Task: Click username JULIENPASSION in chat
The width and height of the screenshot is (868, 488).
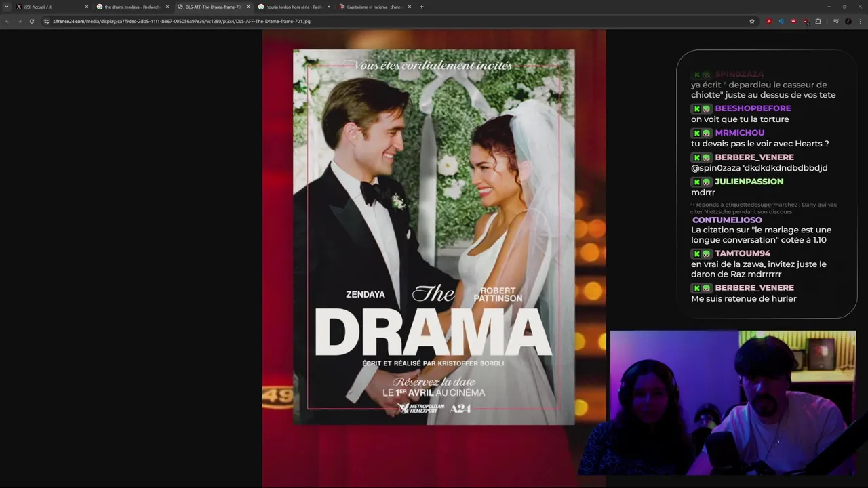Action: [x=749, y=182]
